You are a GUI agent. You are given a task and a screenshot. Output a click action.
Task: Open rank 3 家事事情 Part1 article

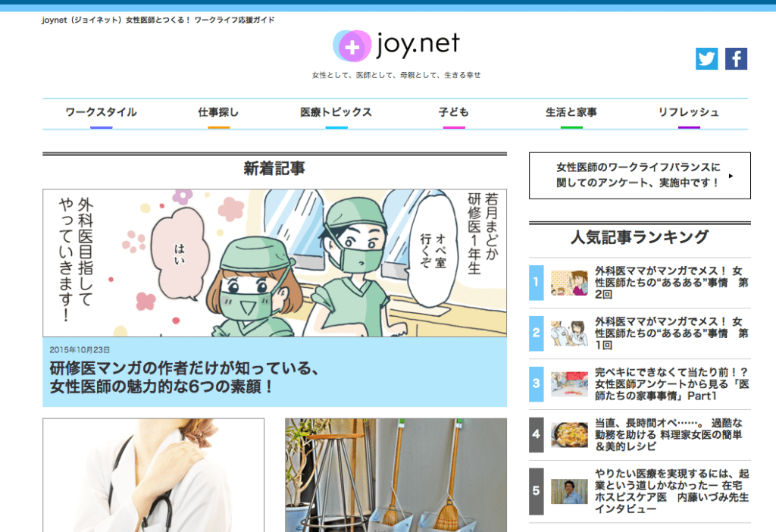pos(671,383)
